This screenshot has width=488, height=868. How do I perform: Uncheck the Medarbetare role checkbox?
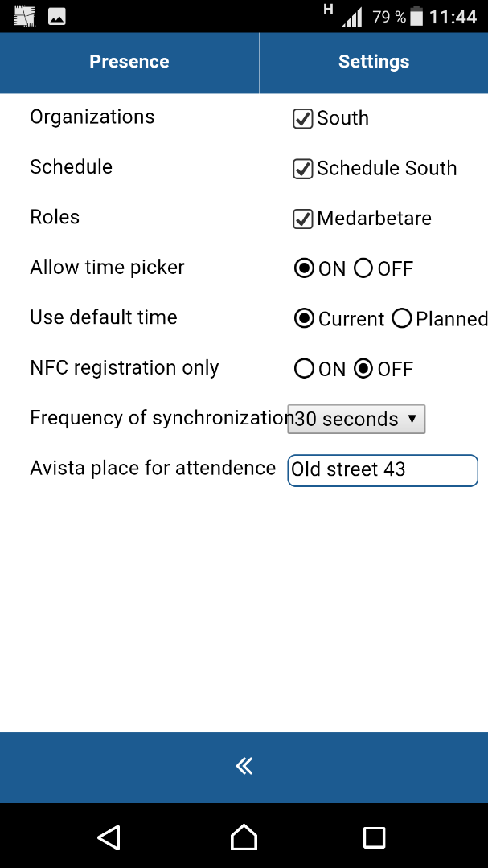(302, 219)
